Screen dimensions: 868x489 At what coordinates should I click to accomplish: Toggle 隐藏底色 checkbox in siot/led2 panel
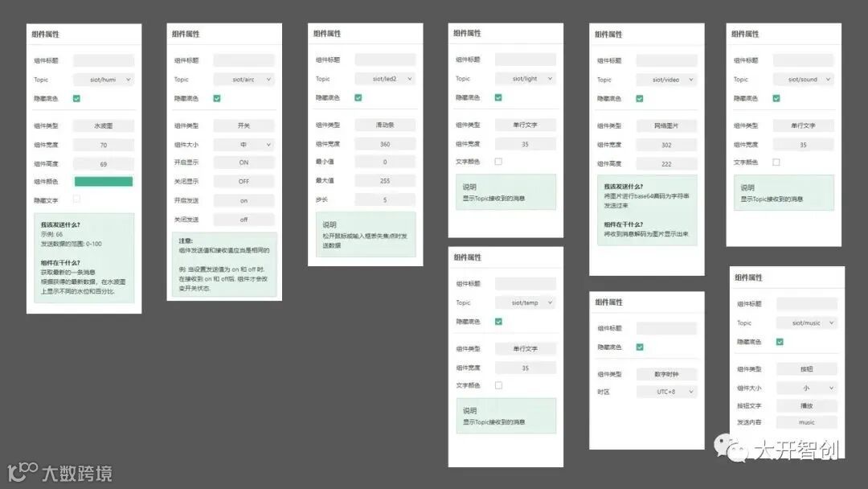tap(358, 97)
